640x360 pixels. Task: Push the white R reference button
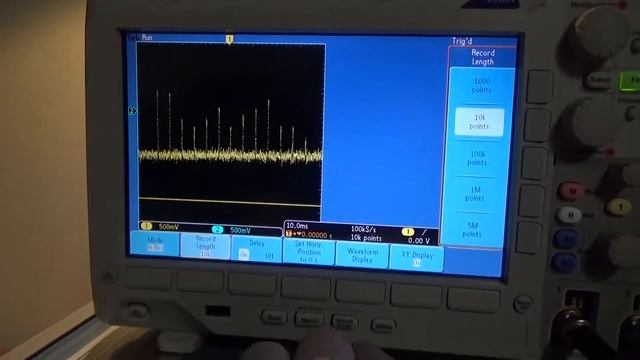[570, 215]
